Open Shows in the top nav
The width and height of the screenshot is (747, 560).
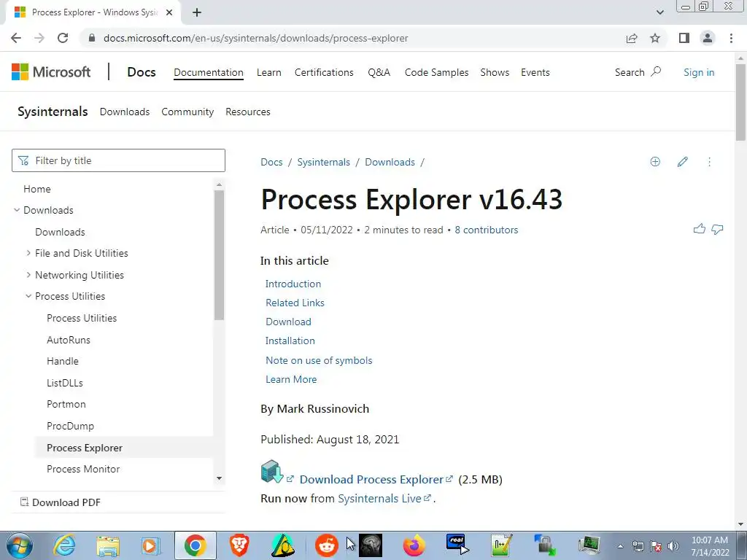point(495,72)
